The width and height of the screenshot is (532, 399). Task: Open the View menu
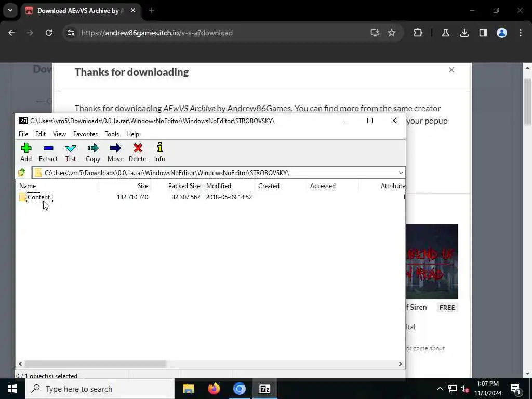coord(59,134)
